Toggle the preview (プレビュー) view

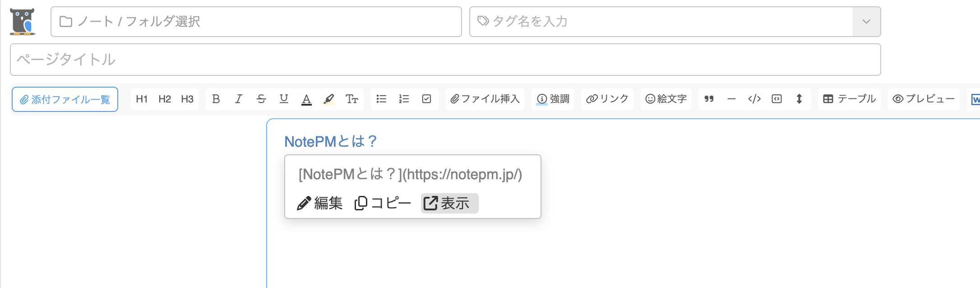coord(924,99)
